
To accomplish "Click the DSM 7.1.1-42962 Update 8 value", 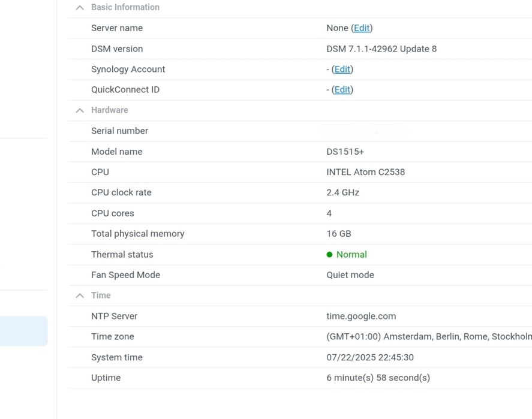I will tap(381, 49).
